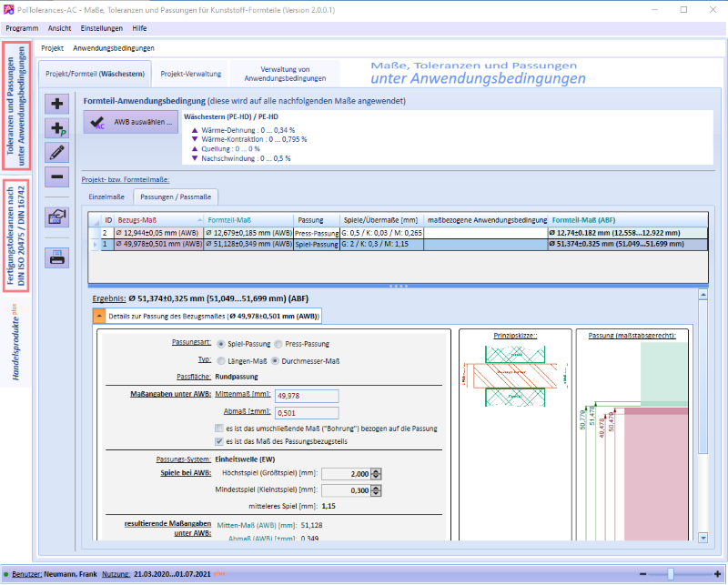The width and height of the screenshot is (728, 585).
Task: Open Fertigungstoleranzen nach DIN ISO 20475 side tab
Action: (x=16, y=236)
